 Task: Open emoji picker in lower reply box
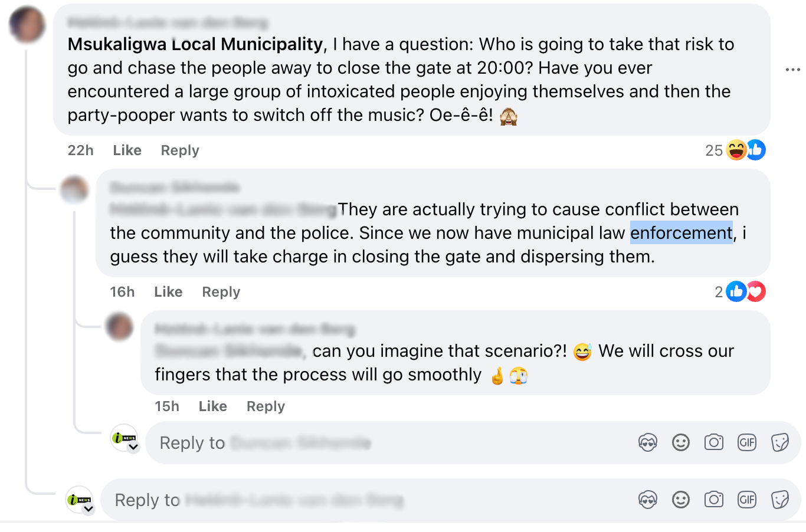coord(680,500)
